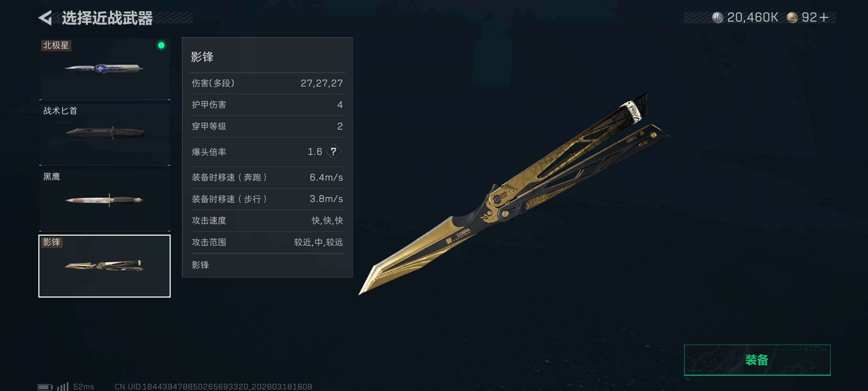Open headshot multiplier help question mark
The width and height of the screenshot is (868, 391).
334,152
